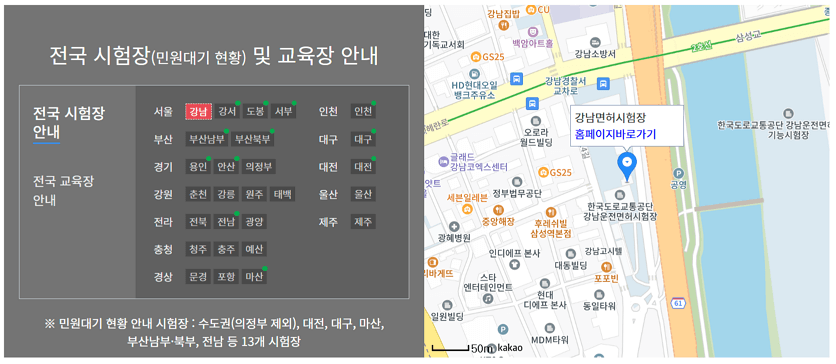
Task: Pick the 용인 test center
Action: pyautogui.click(x=198, y=167)
